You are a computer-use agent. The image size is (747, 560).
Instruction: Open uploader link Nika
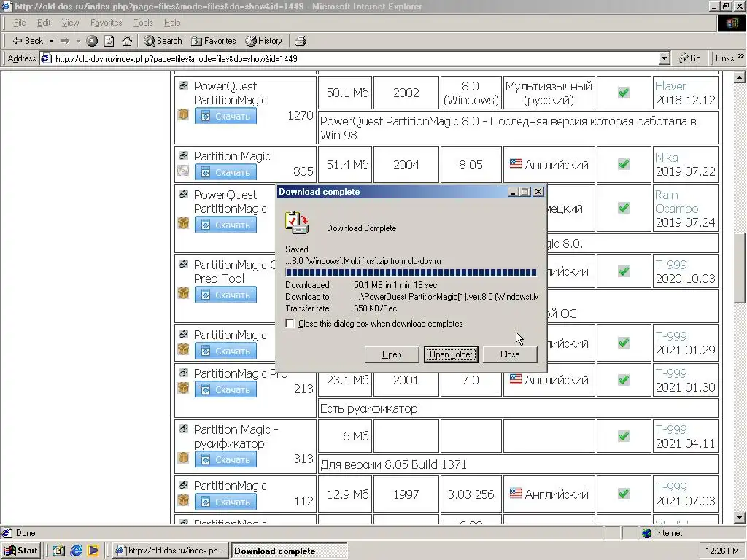pos(666,157)
